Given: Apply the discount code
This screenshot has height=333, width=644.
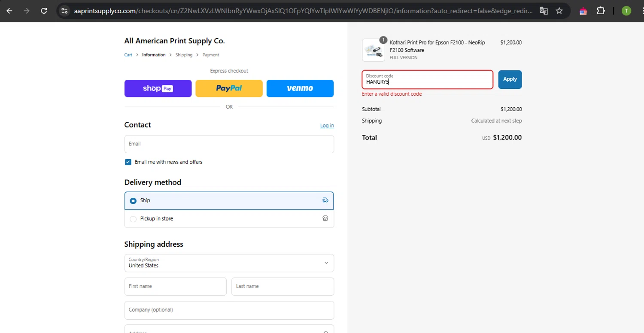Looking at the screenshot, I should tap(510, 79).
